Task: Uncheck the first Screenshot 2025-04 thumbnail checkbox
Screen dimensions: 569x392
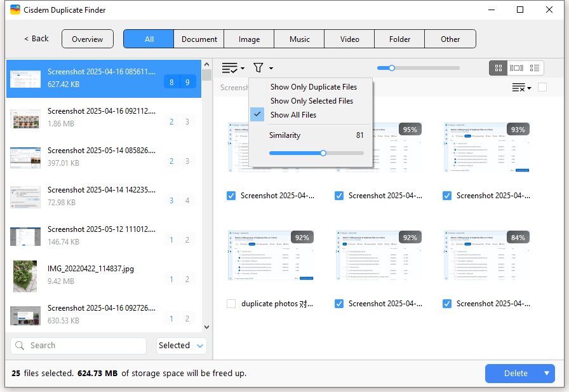Action: [232, 196]
